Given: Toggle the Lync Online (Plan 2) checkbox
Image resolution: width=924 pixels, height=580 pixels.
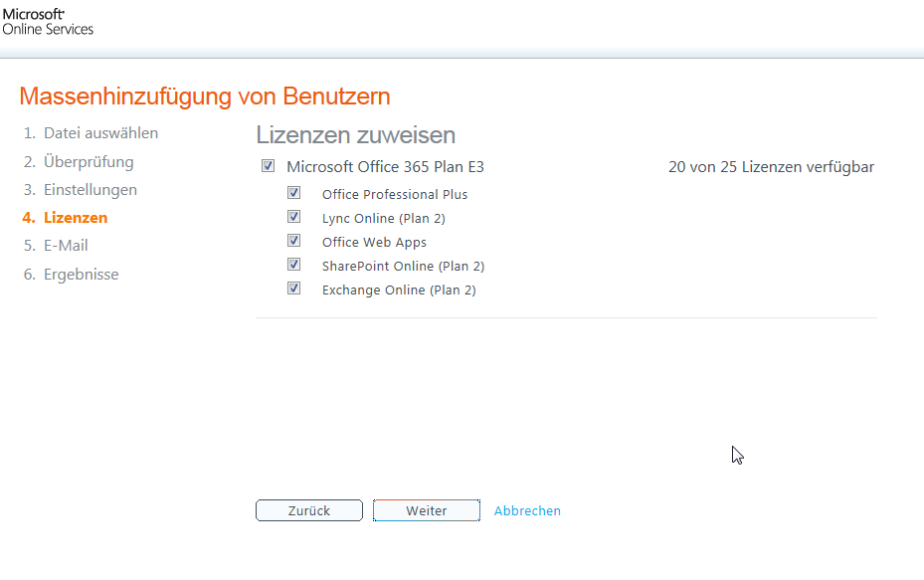Looking at the screenshot, I should tap(293, 217).
